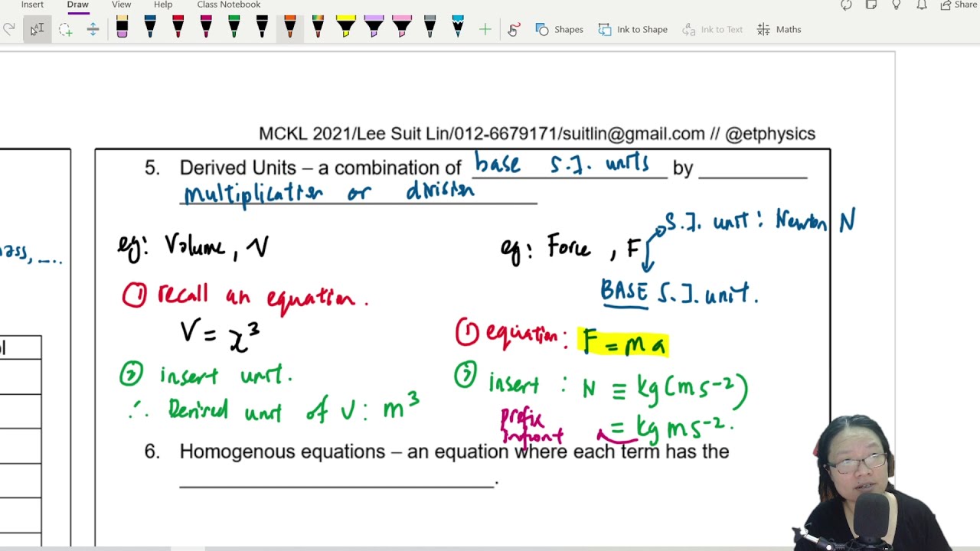Open the Shapes gallery

point(560,29)
